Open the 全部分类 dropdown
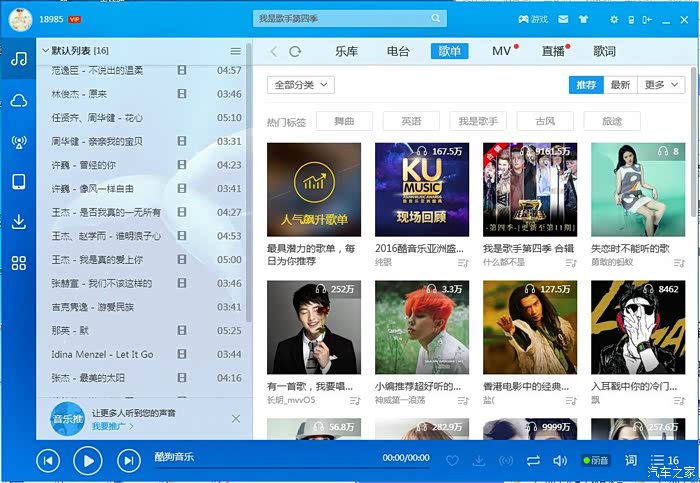Image resolution: width=700 pixels, height=483 pixels. tap(301, 85)
